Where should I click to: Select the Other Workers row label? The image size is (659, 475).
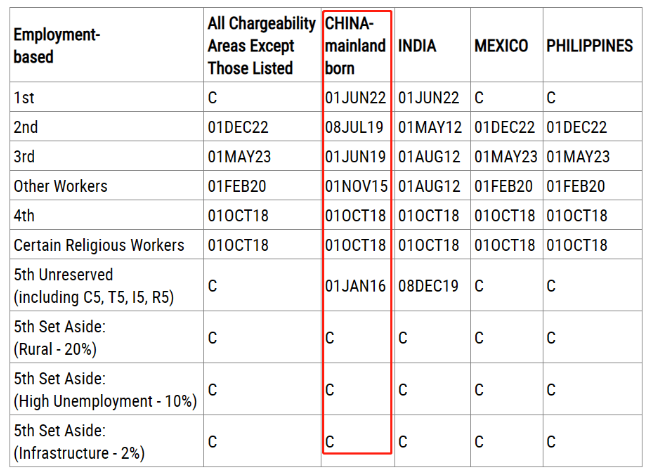[60, 186]
